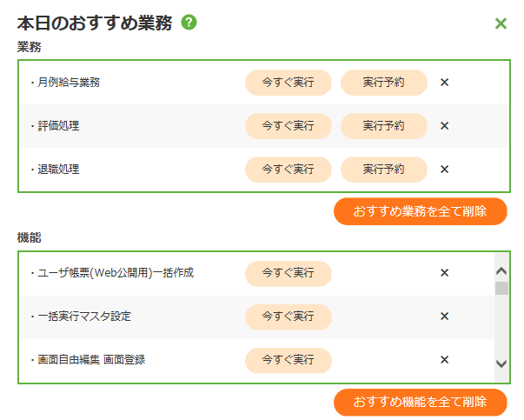524x420 pixels.
Task: Run 評価処理 now with 今すぐ実行
Action: point(288,126)
